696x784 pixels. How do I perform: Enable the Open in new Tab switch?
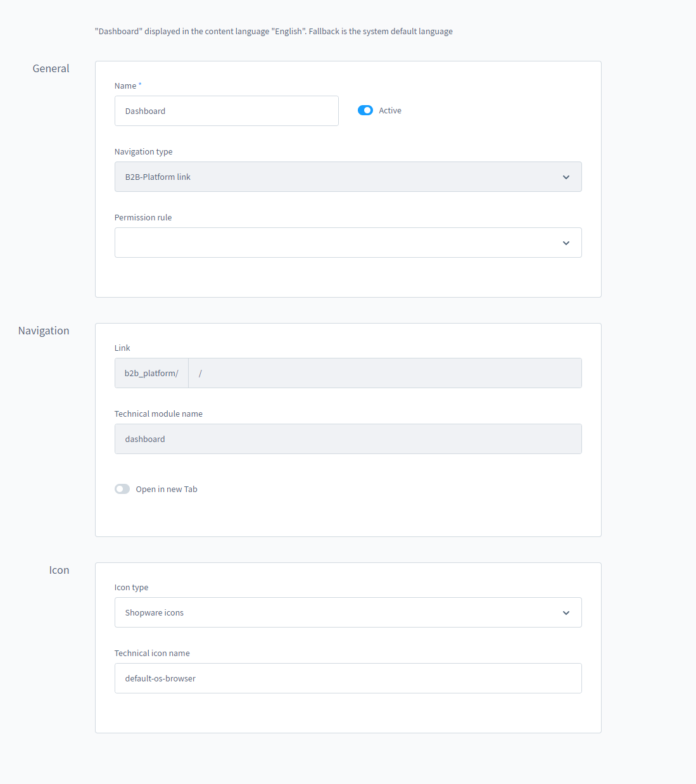click(x=122, y=489)
